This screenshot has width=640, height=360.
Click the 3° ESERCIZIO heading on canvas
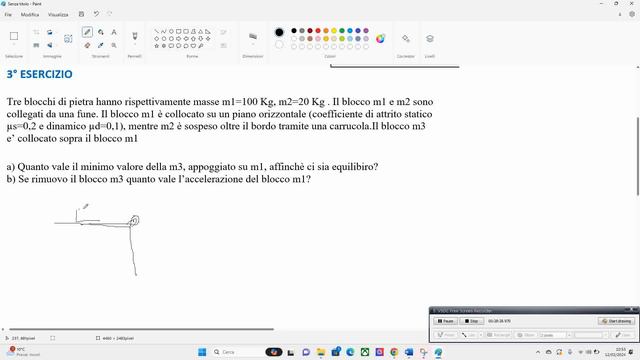coord(40,74)
